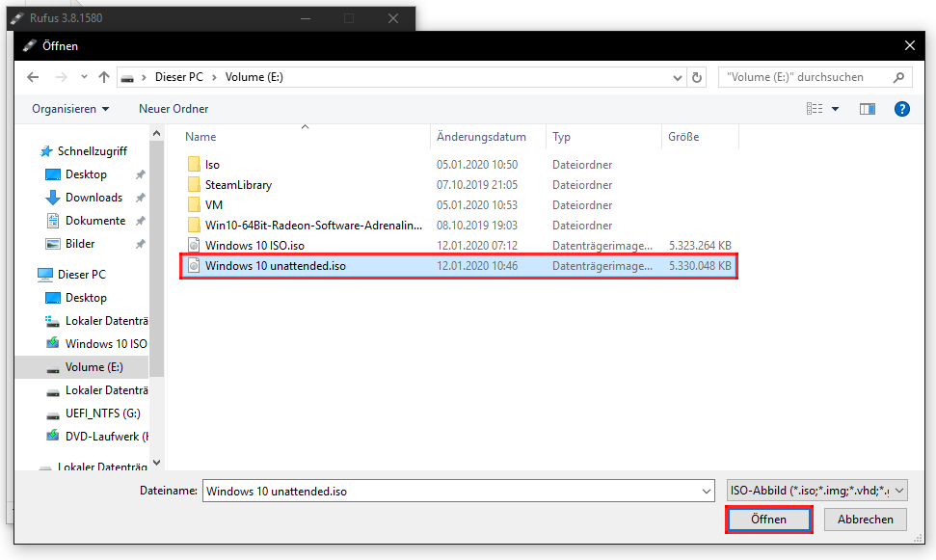Open the Organisieren menu

70,109
